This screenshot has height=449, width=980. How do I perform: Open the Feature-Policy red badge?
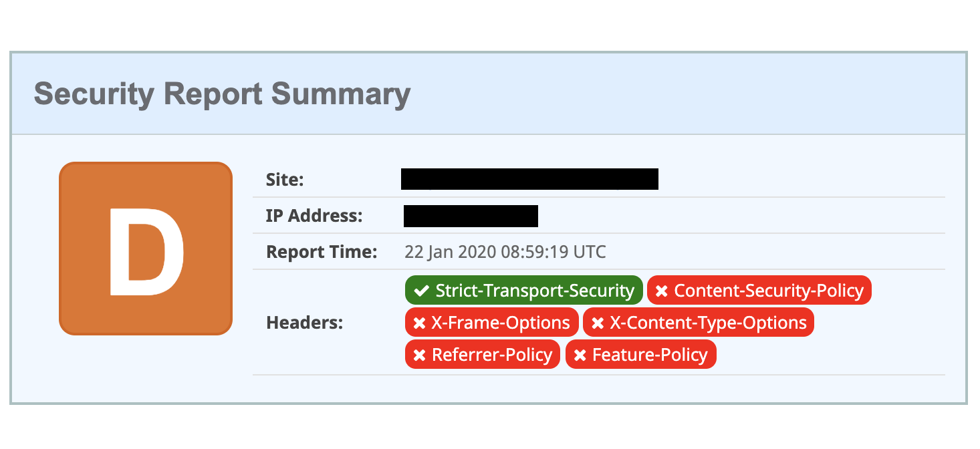(641, 355)
